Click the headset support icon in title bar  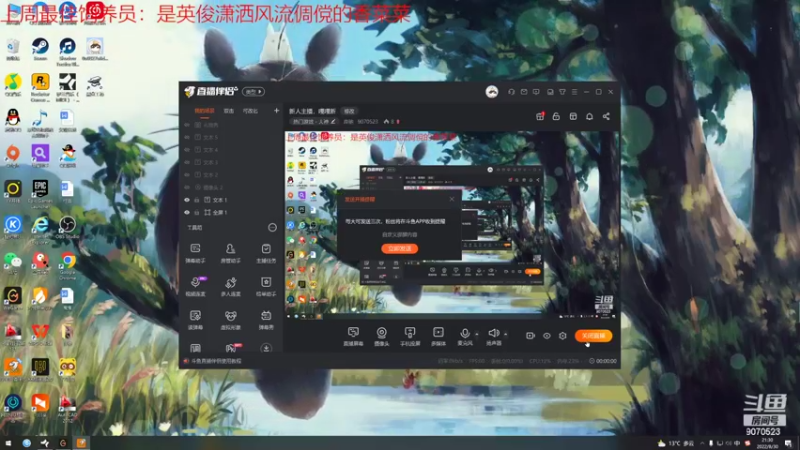click(511, 92)
